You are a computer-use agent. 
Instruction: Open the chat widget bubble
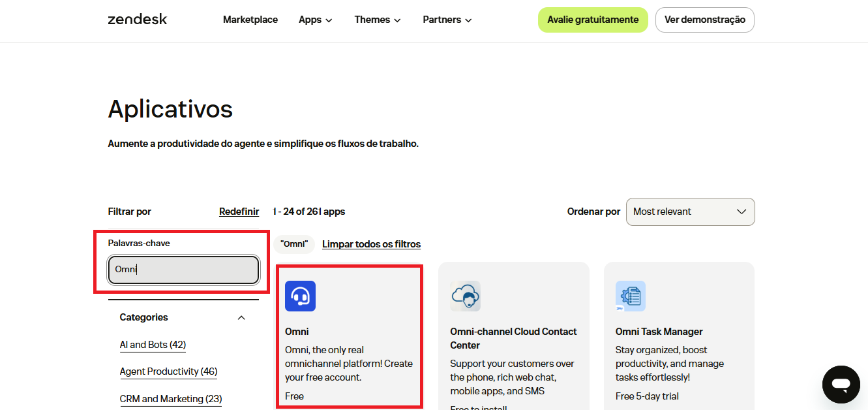(x=841, y=385)
